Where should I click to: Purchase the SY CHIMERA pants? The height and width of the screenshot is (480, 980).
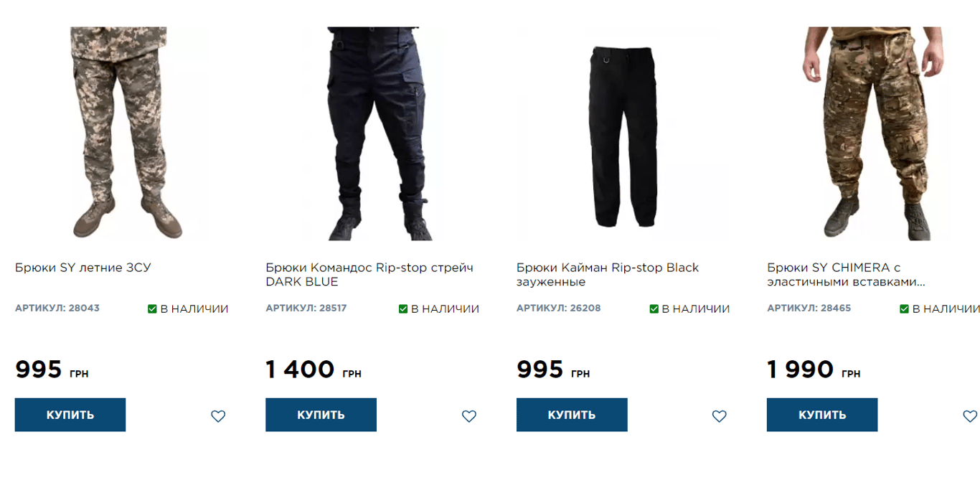(x=822, y=415)
